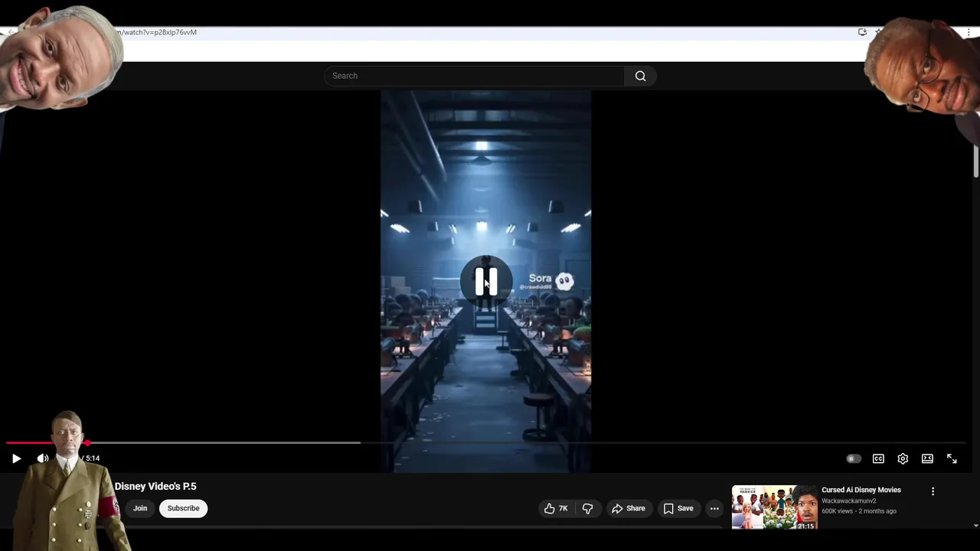Screen dimensions: 980x551
Task: Open the Cursed Ai Disney Movies thumbnail
Action: pos(774,507)
